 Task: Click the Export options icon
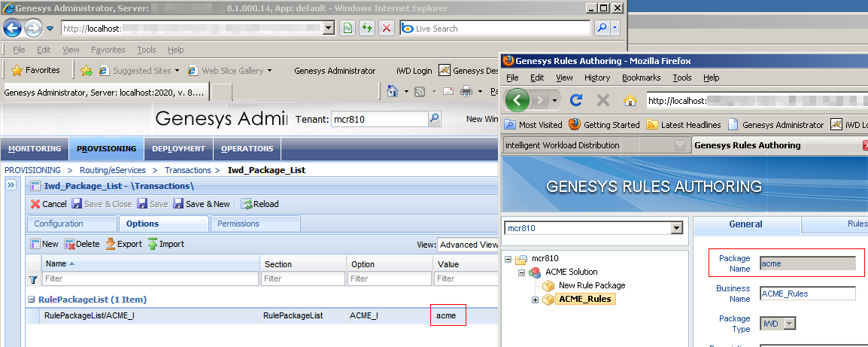tap(111, 244)
